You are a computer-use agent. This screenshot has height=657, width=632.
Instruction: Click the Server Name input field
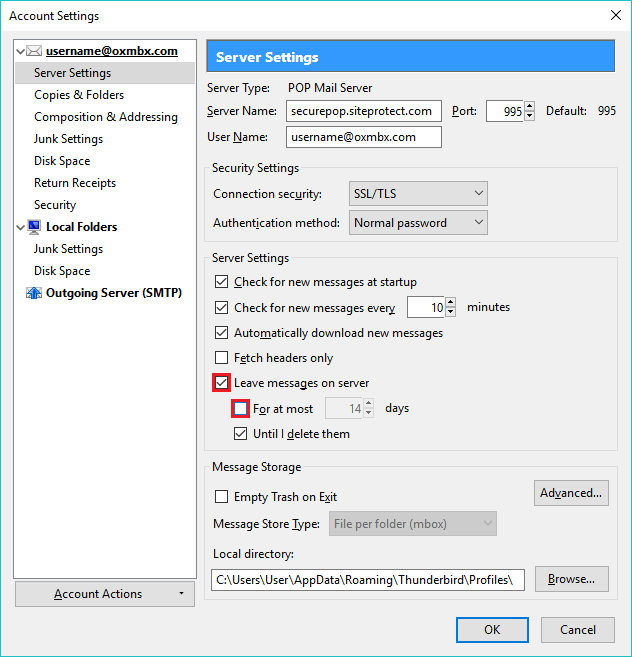(363, 111)
